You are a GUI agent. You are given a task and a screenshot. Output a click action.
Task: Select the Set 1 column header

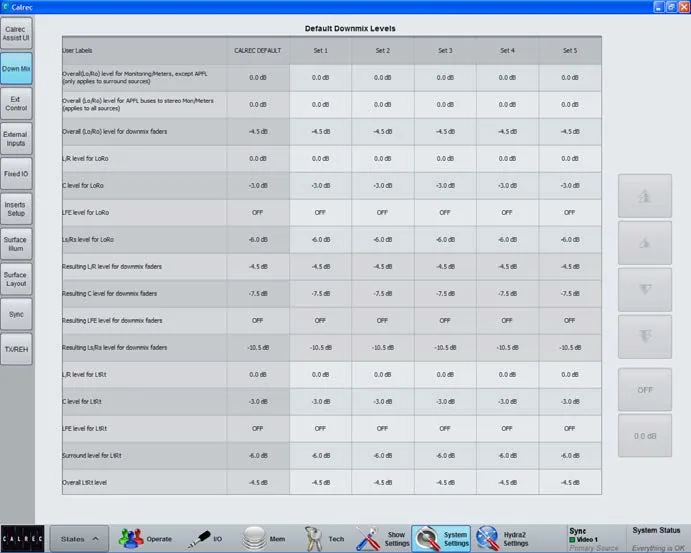click(x=320, y=51)
